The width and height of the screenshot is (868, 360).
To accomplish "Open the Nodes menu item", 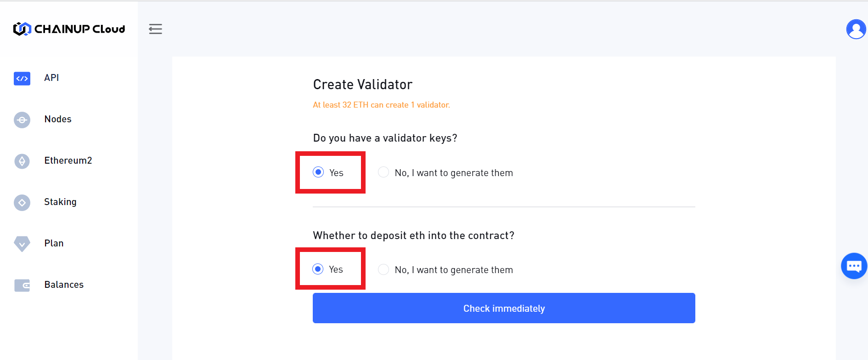I will (58, 119).
